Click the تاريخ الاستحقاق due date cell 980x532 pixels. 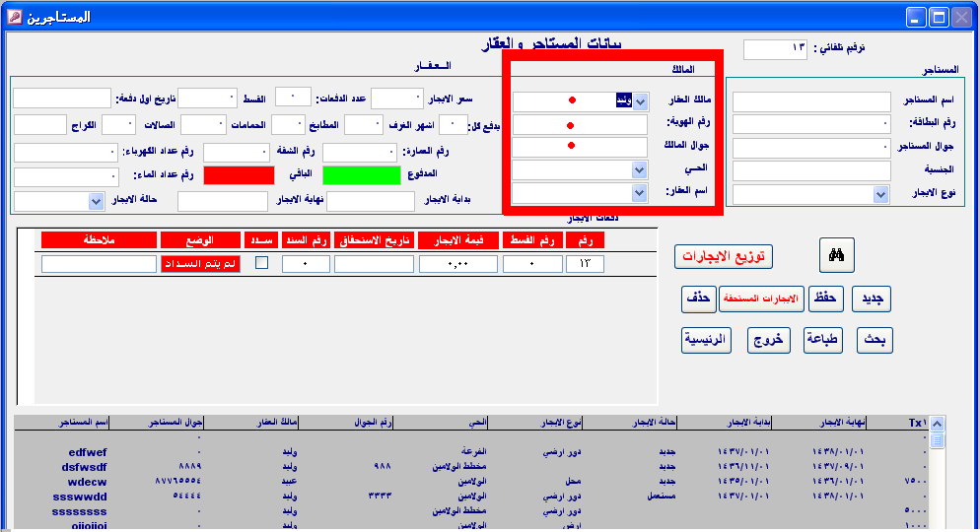374,264
